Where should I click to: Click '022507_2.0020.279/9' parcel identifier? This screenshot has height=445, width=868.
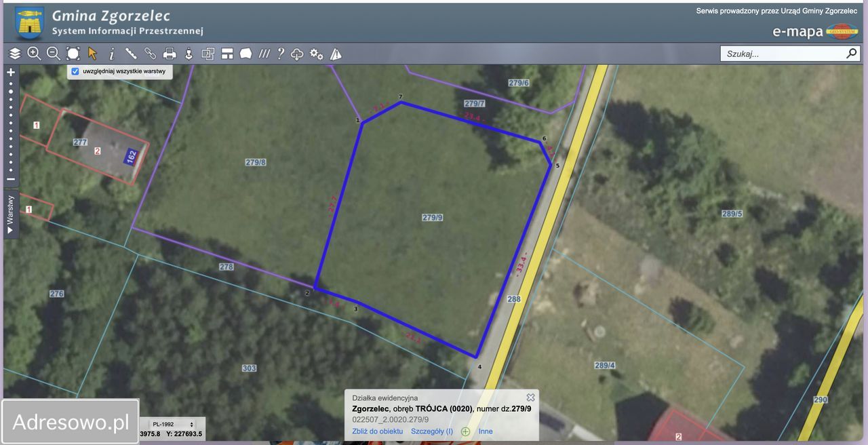tap(390, 419)
